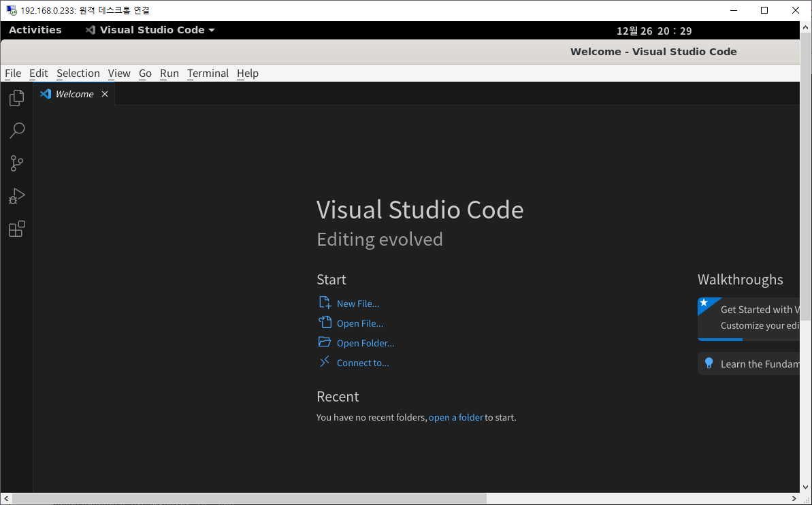Open the Go menu
The image size is (812, 505).
pos(145,73)
